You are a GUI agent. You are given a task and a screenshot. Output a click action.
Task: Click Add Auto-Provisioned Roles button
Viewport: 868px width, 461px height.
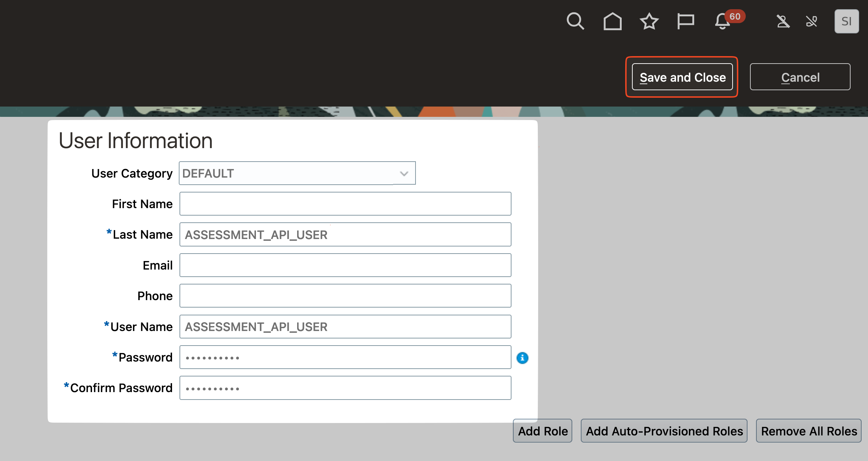click(x=664, y=431)
